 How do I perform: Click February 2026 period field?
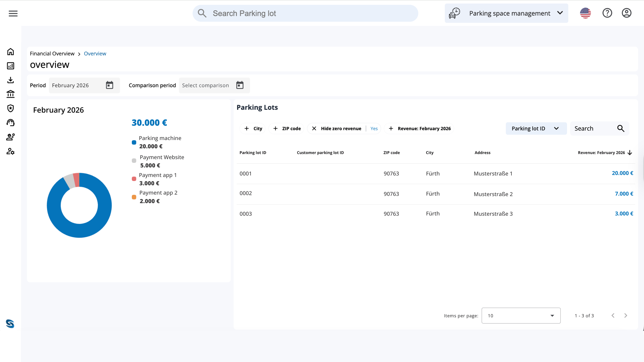(x=84, y=85)
